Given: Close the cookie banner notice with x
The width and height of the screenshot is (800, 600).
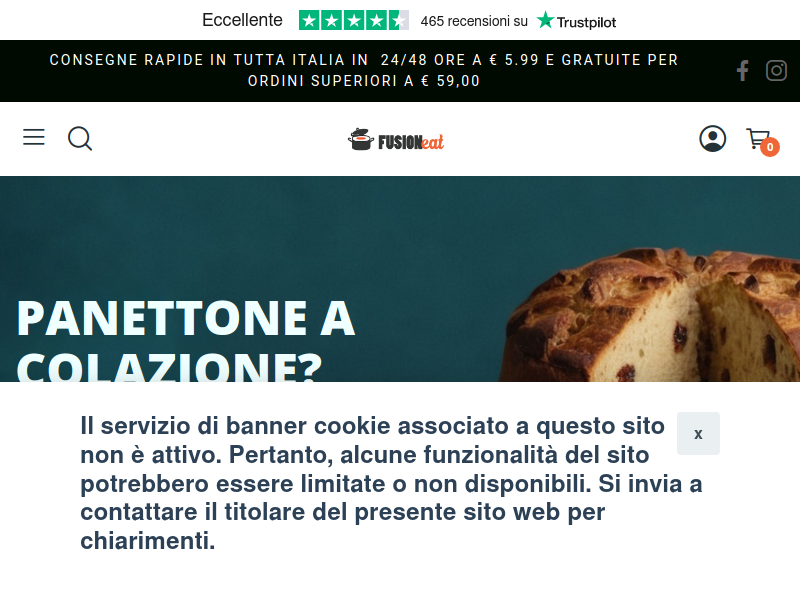Looking at the screenshot, I should (698, 433).
